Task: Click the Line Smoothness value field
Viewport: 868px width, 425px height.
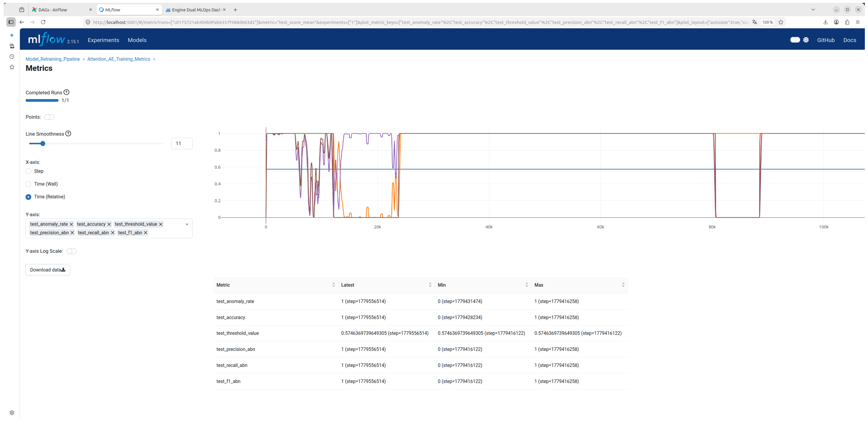Action: tap(182, 144)
